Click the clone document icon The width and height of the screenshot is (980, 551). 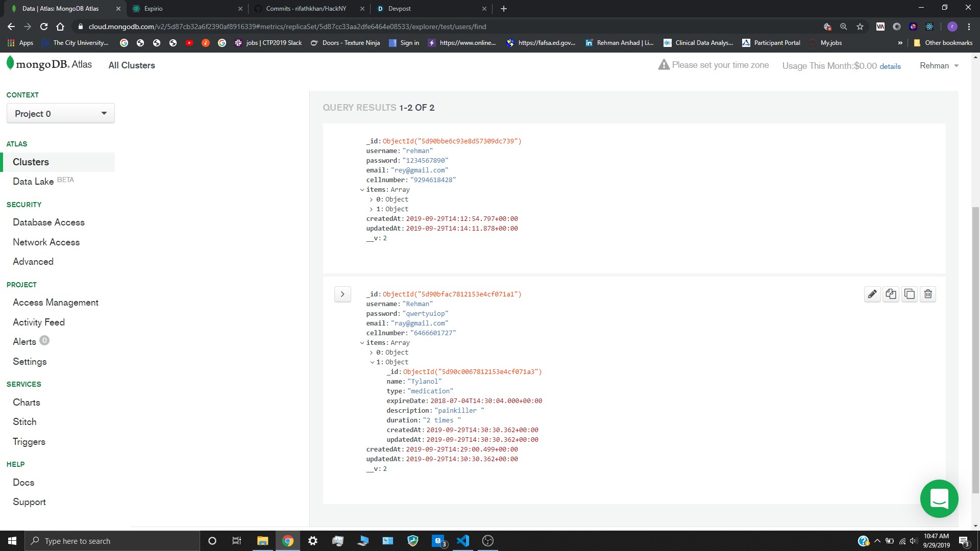[x=910, y=294]
